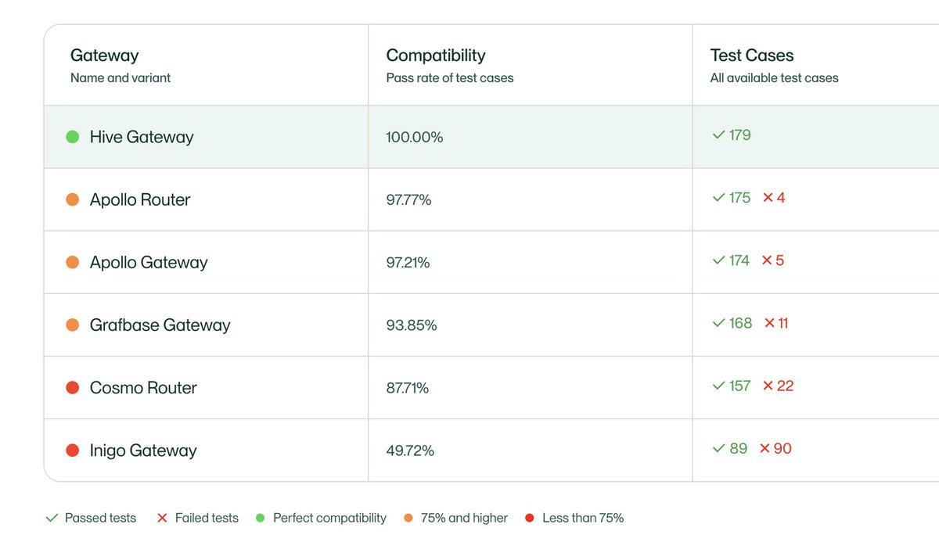Click the 93.85% compatibility value
The image size is (939, 560).
412,325
